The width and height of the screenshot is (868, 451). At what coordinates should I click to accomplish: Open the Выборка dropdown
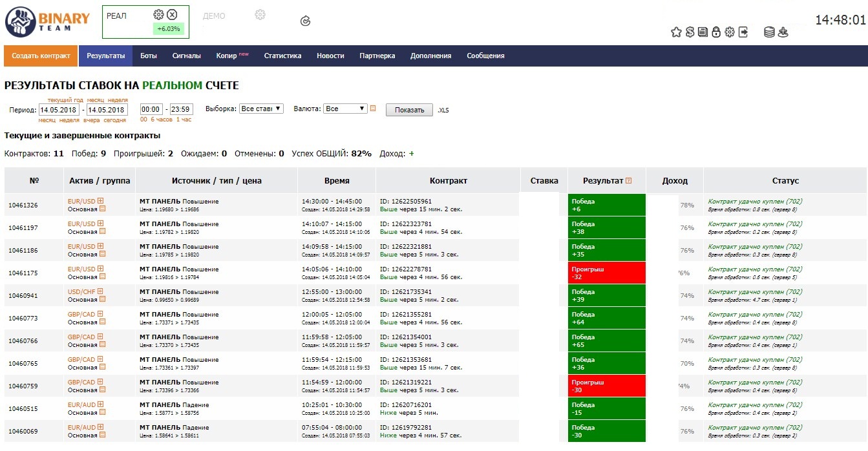(261, 109)
